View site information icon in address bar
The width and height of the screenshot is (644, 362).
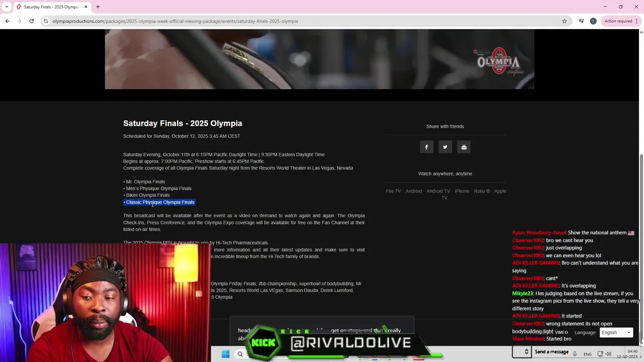46,21
